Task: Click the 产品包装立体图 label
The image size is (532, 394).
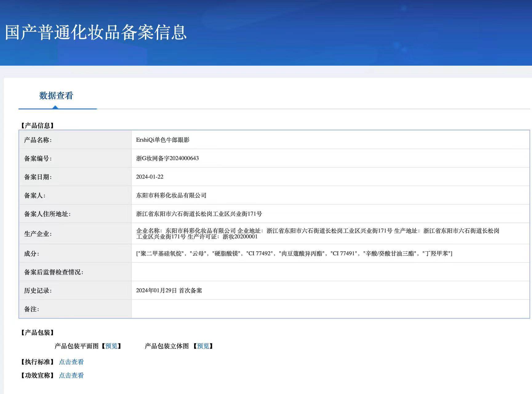Action: 167,346
